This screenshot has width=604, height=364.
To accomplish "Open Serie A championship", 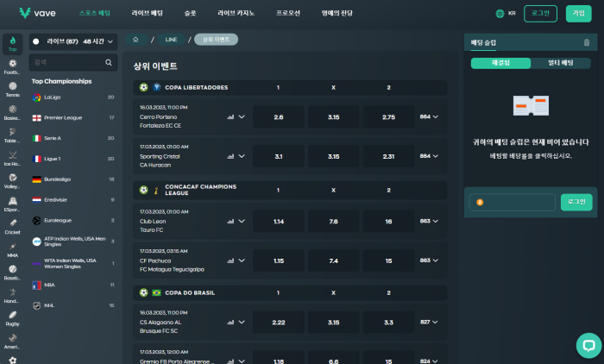I will tap(73, 138).
